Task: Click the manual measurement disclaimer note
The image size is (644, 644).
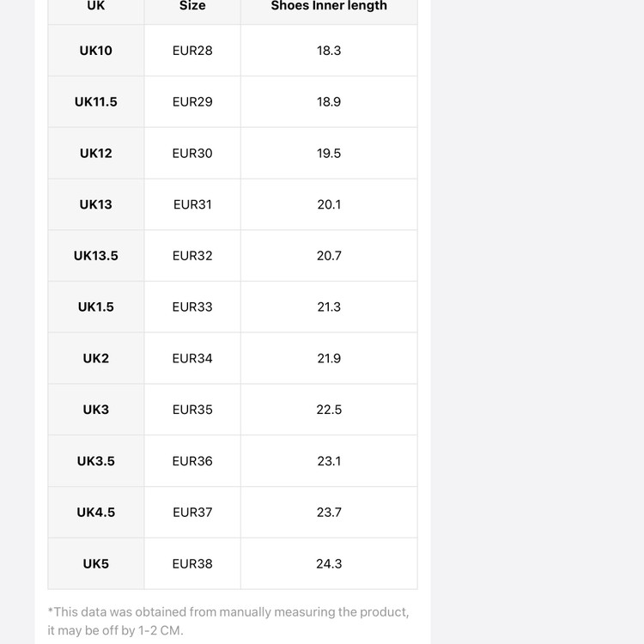Action: click(x=228, y=621)
